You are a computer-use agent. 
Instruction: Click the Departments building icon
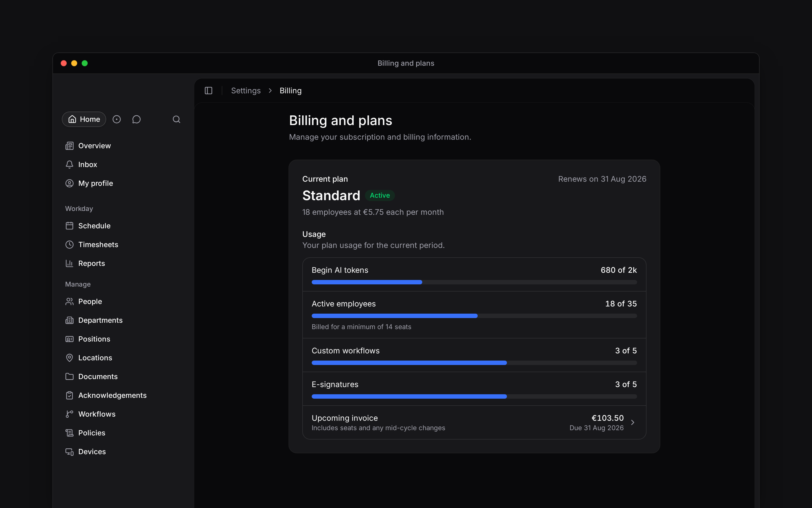(70, 320)
